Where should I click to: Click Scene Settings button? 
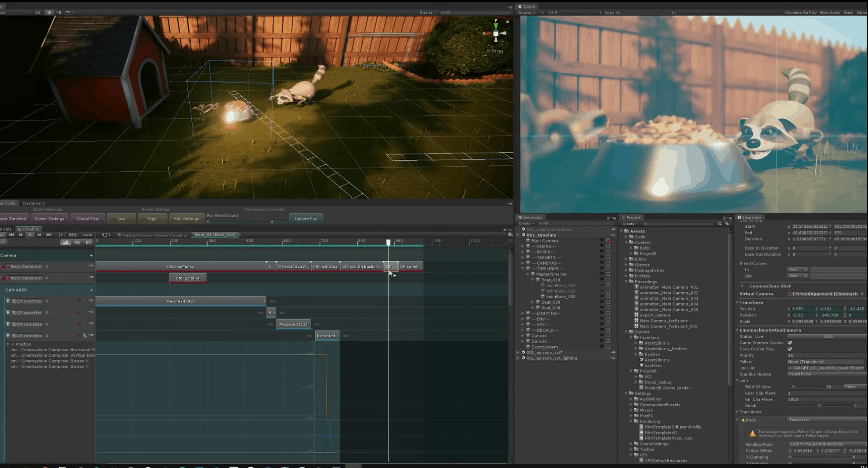tap(49, 219)
